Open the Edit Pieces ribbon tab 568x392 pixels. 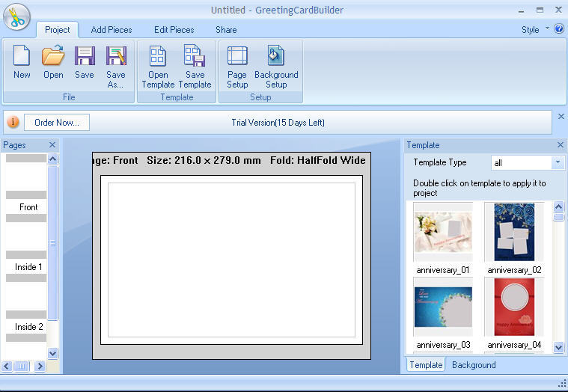click(x=174, y=30)
